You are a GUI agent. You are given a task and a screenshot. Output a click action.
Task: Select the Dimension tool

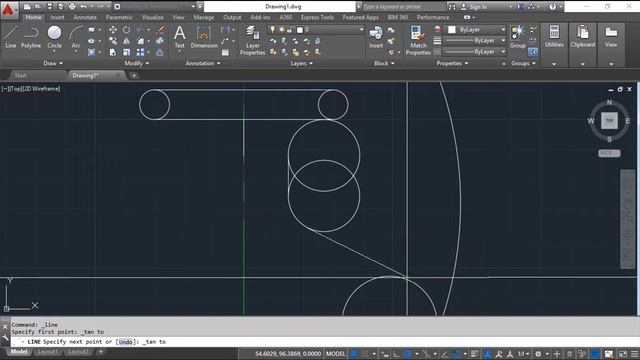tap(204, 37)
